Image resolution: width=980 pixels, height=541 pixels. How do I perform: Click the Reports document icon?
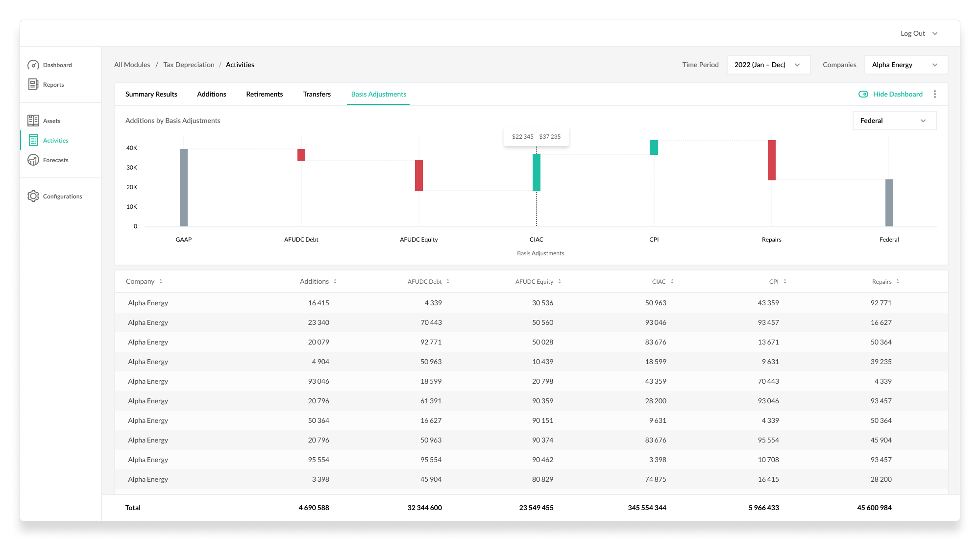[33, 84]
